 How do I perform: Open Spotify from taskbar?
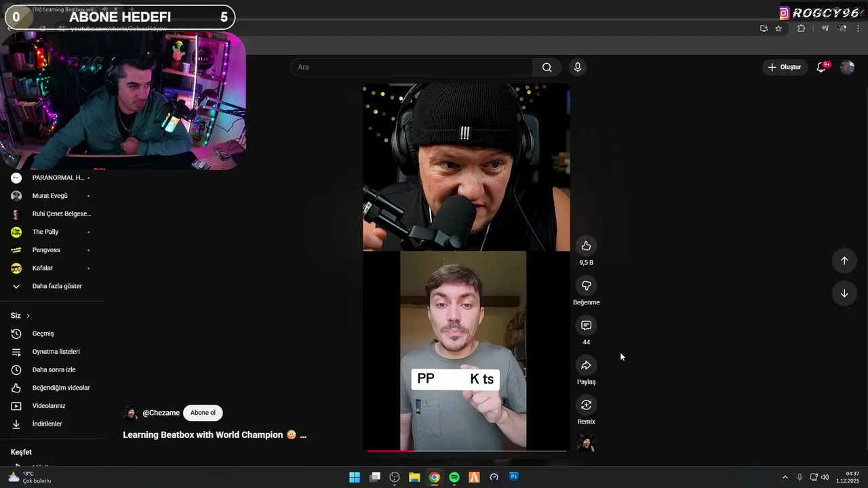[x=454, y=477]
